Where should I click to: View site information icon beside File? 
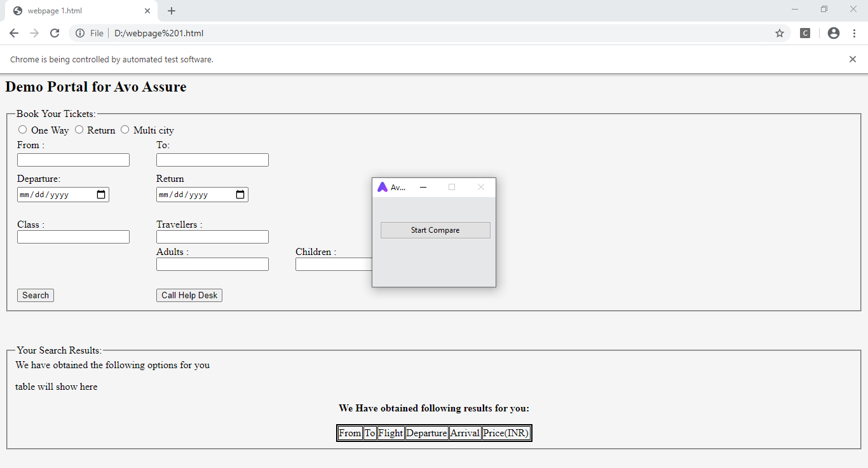click(80, 33)
